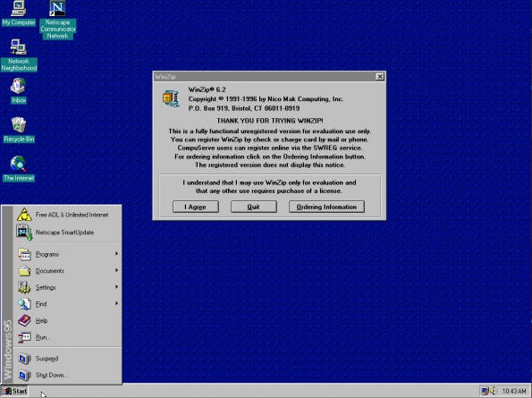The height and width of the screenshot is (398, 532).
Task: Click the volume speaker tray icon
Action: tap(493, 391)
